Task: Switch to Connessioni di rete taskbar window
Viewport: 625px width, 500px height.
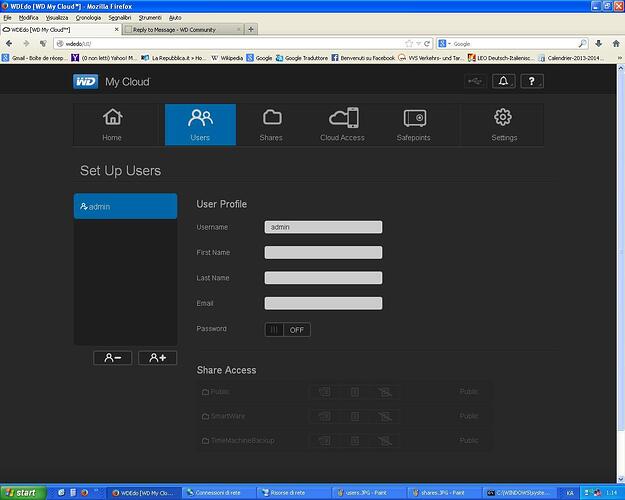Action: pyautogui.click(x=219, y=493)
